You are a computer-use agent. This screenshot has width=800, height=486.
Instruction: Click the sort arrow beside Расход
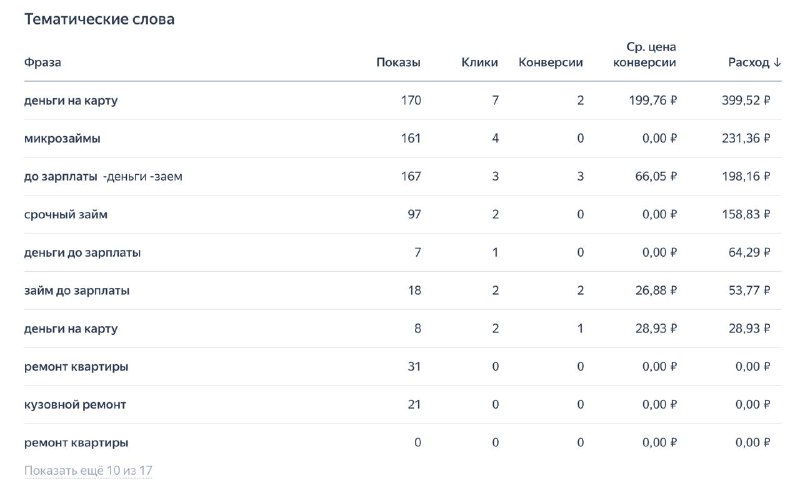(x=777, y=62)
